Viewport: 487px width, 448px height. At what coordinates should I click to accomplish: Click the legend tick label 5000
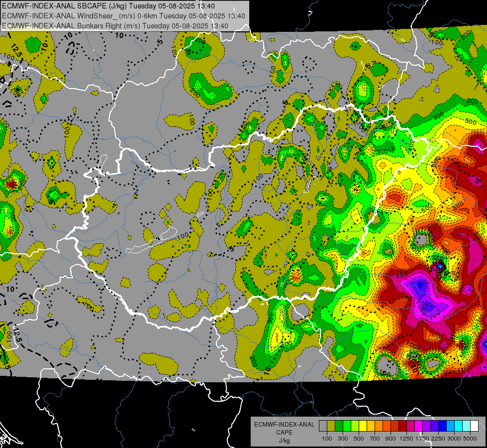(470, 439)
